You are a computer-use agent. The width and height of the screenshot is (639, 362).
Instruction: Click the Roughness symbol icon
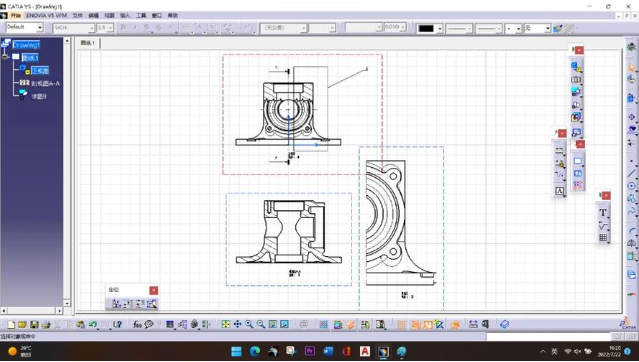(603, 225)
